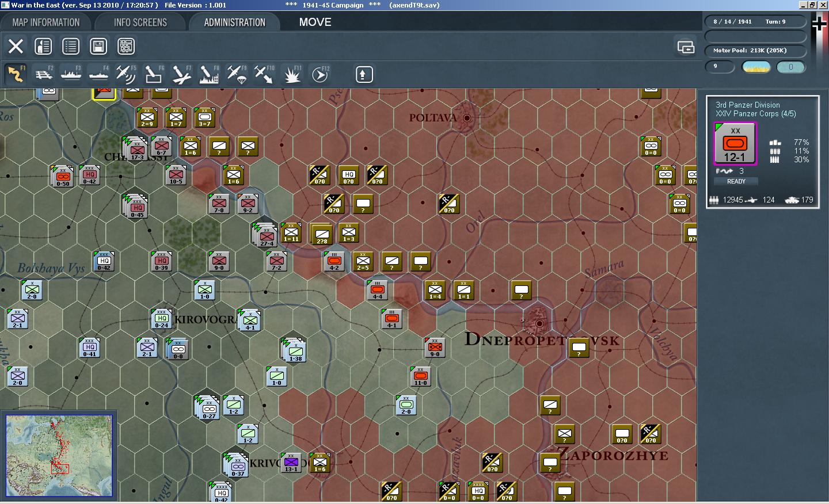Click the floppy disk Save Game icon
829x504 pixels.
pyautogui.click(x=98, y=46)
